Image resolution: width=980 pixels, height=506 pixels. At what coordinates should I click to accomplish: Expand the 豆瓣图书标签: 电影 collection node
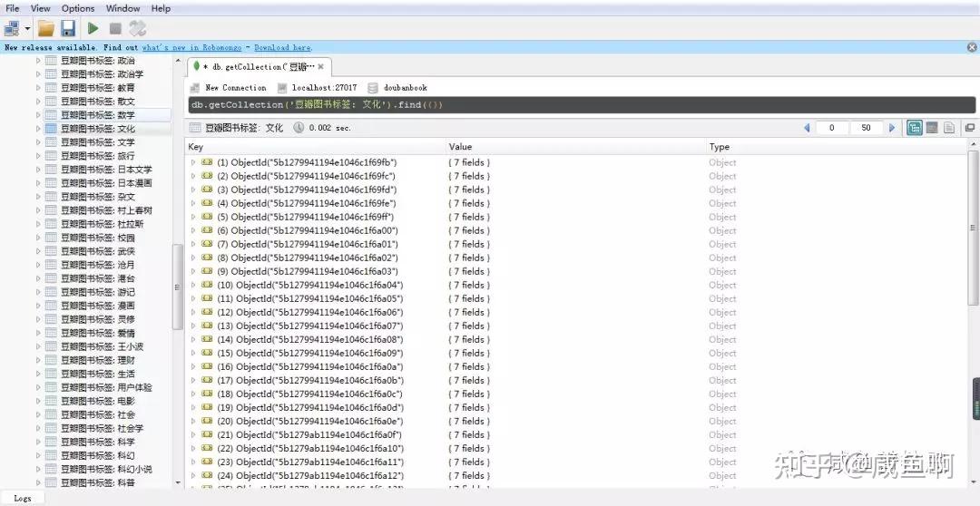click(38, 401)
